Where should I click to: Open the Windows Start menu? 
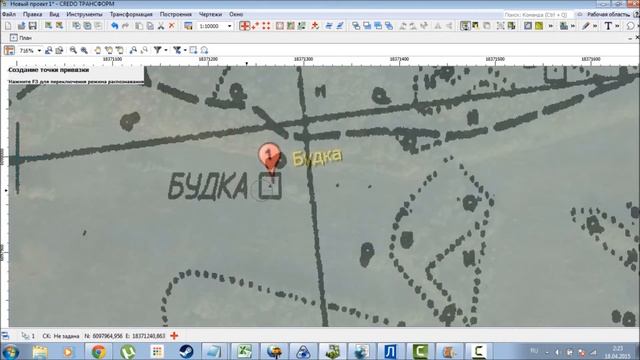10,351
